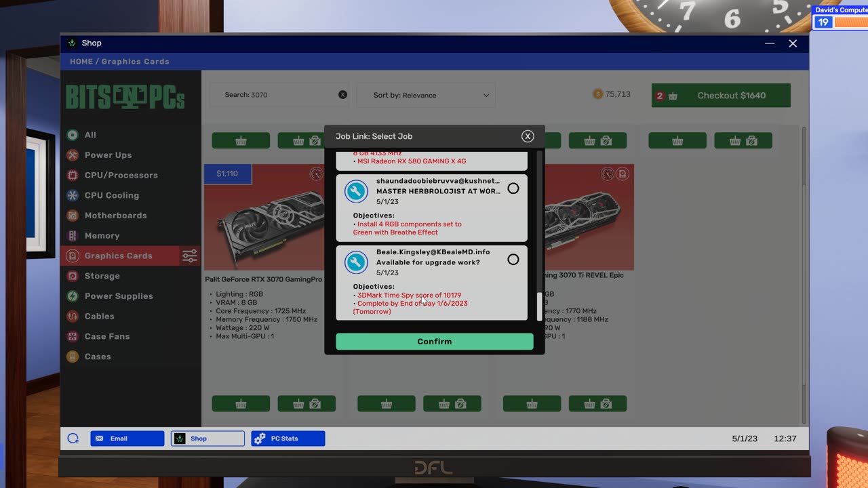The image size is (868, 488).
Task: Click the gauge badge on Palit card
Action: point(316,174)
